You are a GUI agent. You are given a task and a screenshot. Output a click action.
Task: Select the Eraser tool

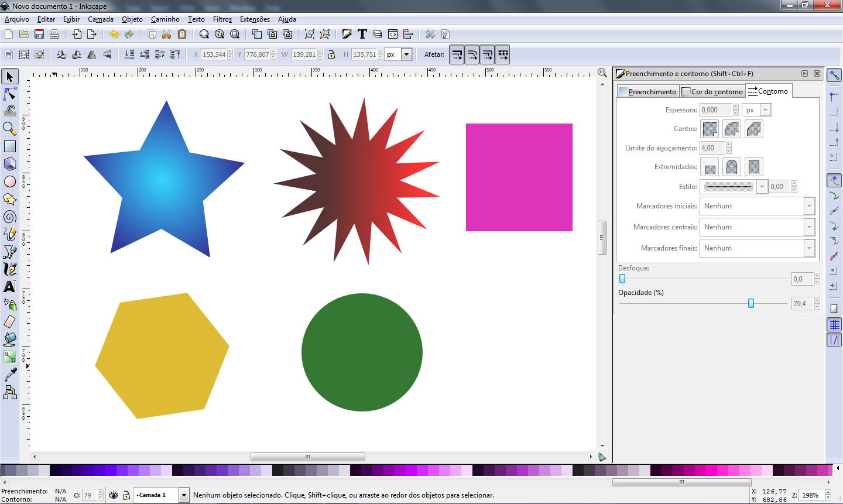[10, 322]
